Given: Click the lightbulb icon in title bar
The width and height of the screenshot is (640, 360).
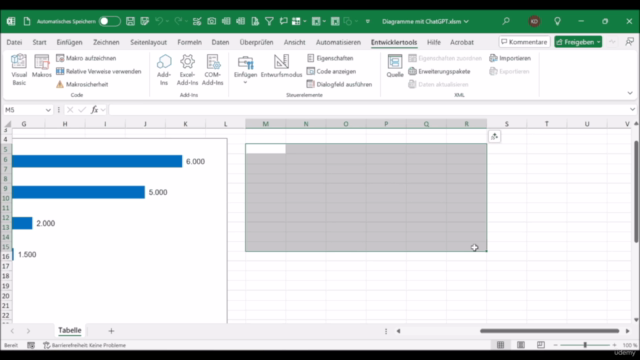Looking at the screenshot, I should tap(557, 21).
